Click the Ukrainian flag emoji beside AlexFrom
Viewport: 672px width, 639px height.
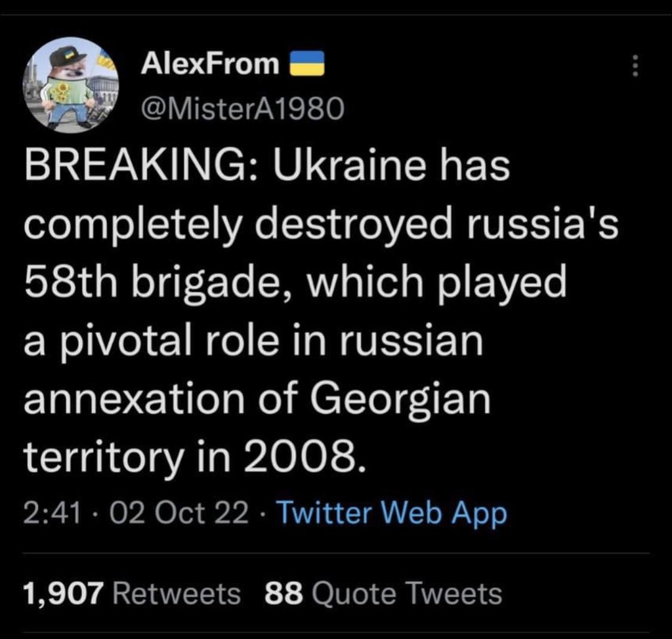point(307,64)
